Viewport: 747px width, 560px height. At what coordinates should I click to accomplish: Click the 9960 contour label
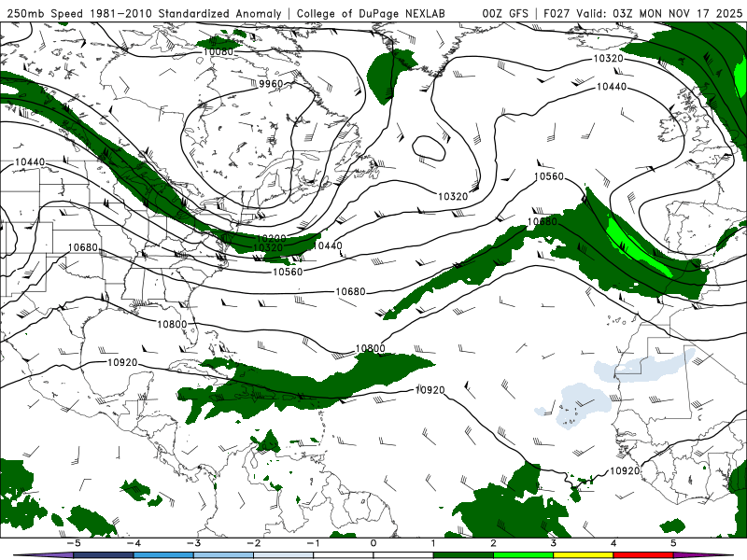(x=271, y=84)
